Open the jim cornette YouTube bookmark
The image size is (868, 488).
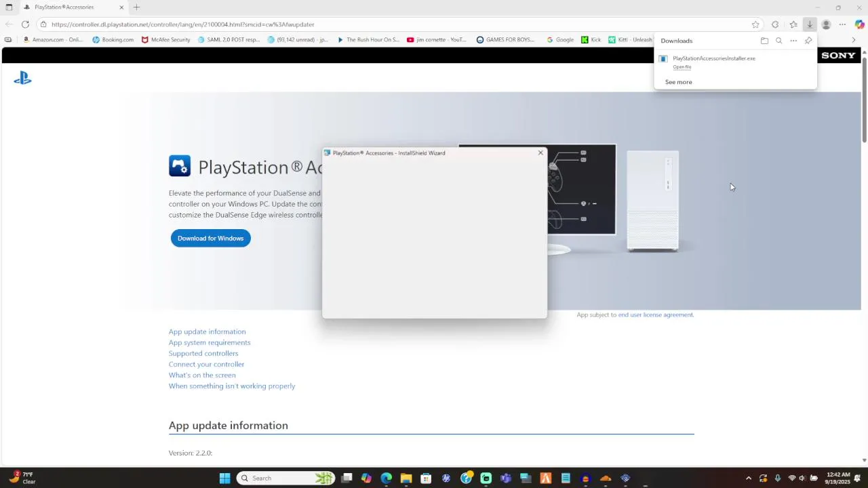(x=437, y=40)
